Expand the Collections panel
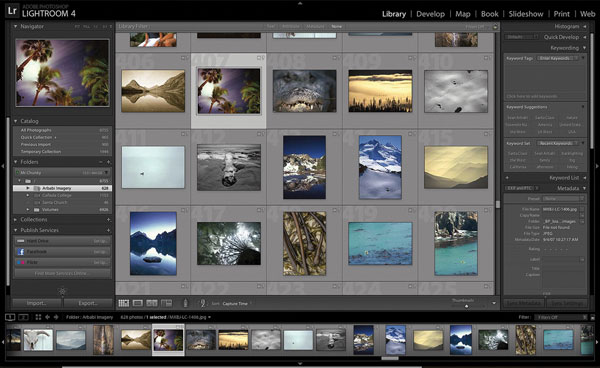The width and height of the screenshot is (600, 368). pos(15,220)
